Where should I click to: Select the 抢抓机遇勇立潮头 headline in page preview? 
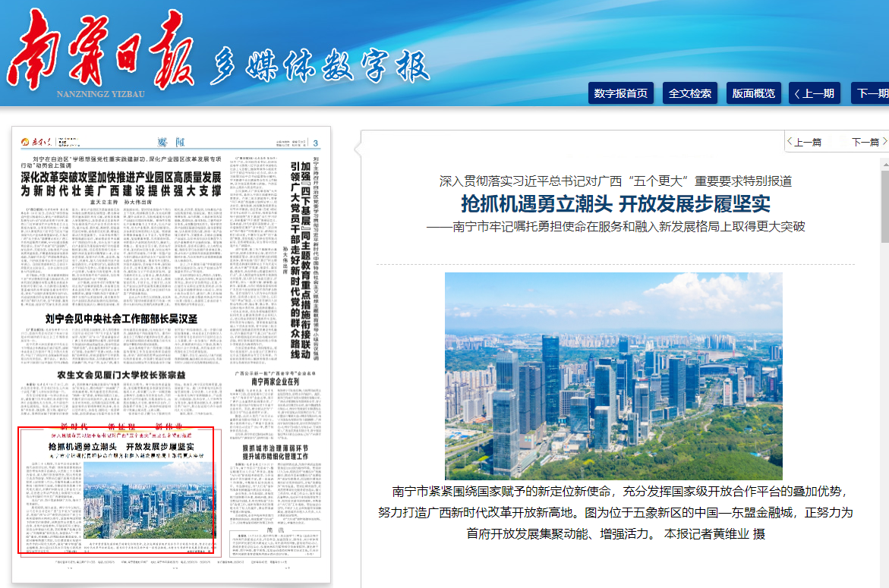coord(121,446)
